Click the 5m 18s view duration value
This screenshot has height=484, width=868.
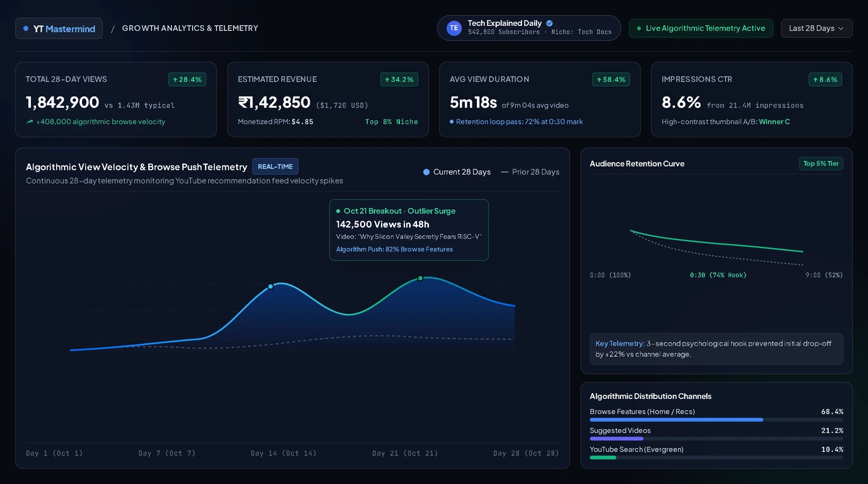click(x=473, y=102)
